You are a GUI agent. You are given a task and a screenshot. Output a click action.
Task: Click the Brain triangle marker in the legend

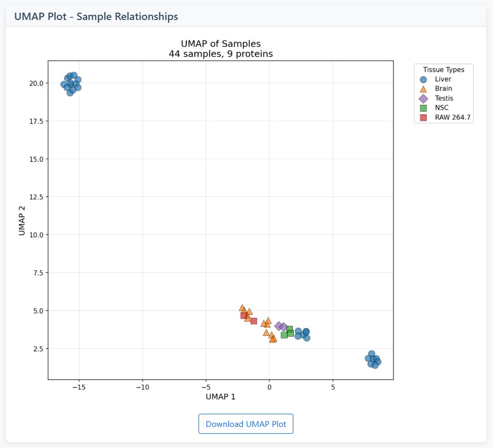pos(423,89)
